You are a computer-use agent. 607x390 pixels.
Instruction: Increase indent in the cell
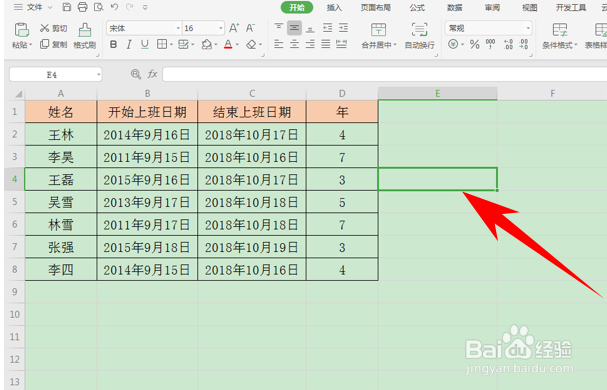coord(343,27)
